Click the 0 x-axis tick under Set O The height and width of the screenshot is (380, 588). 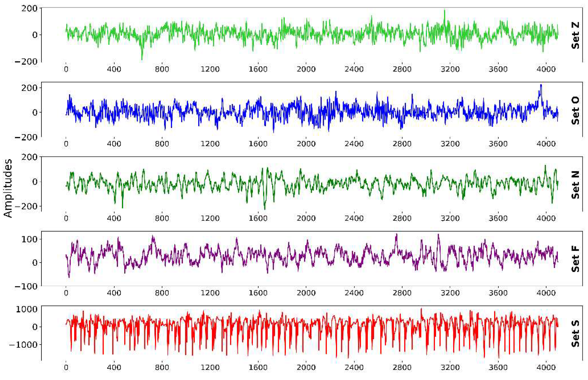click(66, 144)
